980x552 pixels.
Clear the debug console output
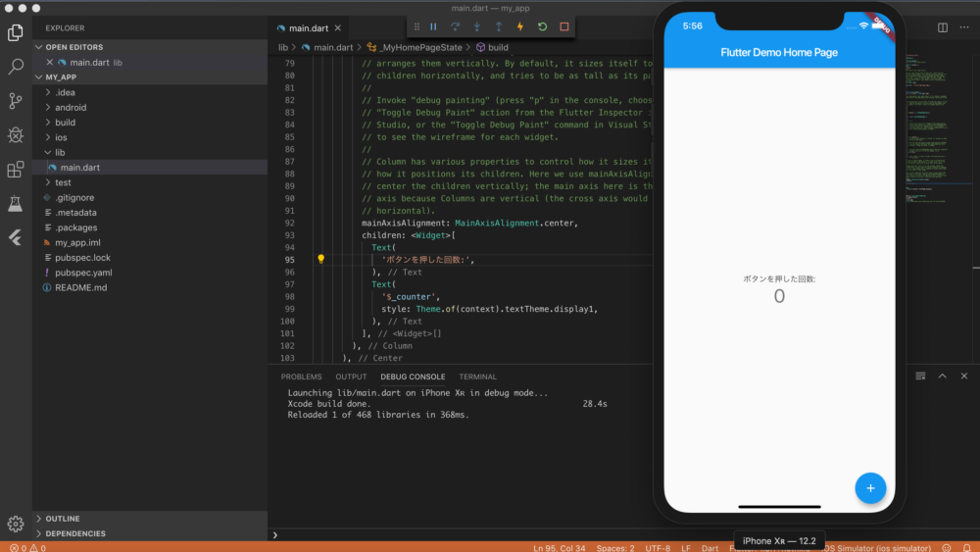(x=920, y=376)
